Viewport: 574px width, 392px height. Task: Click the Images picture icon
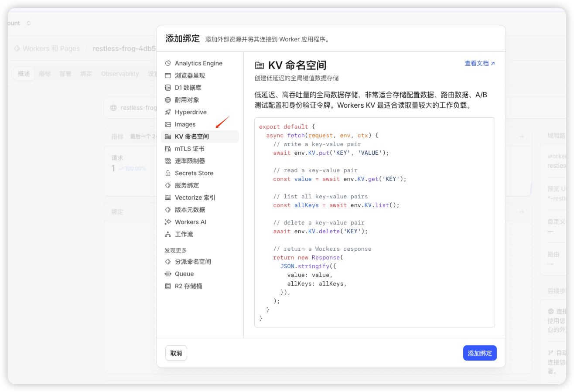pos(168,124)
